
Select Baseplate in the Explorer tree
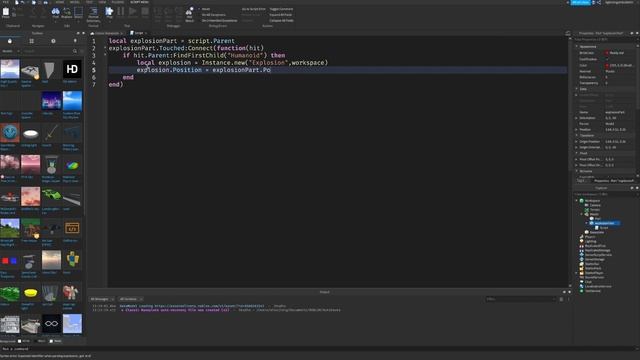(x=597, y=232)
